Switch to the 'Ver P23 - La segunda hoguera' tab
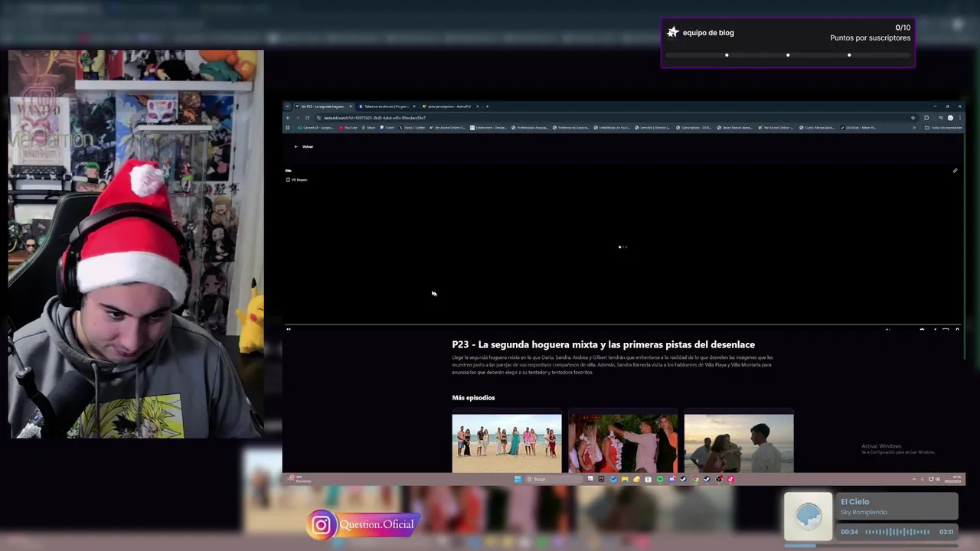The height and width of the screenshot is (551, 980). pyautogui.click(x=324, y=106)
